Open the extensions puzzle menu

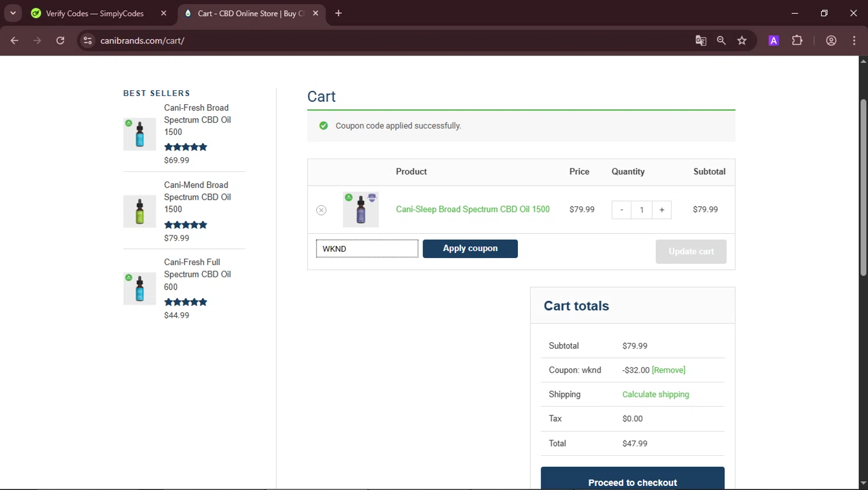pyautogui.click(x=797, y=40)
